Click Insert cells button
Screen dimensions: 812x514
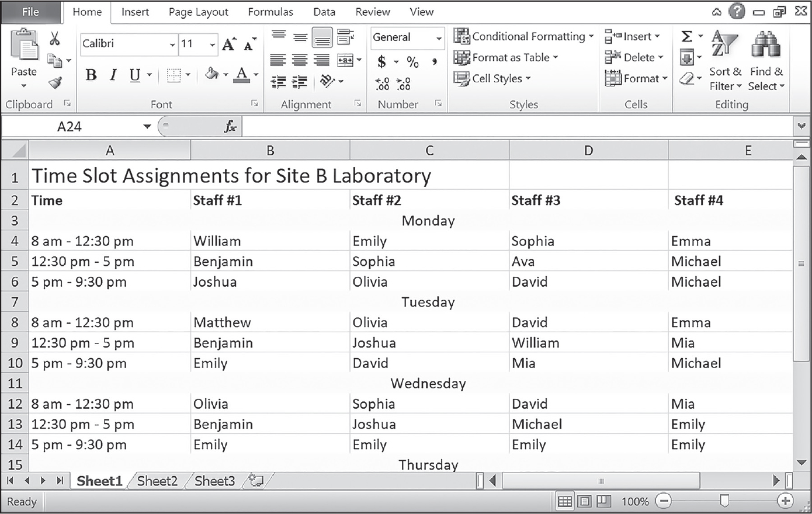tap(632, 36)
